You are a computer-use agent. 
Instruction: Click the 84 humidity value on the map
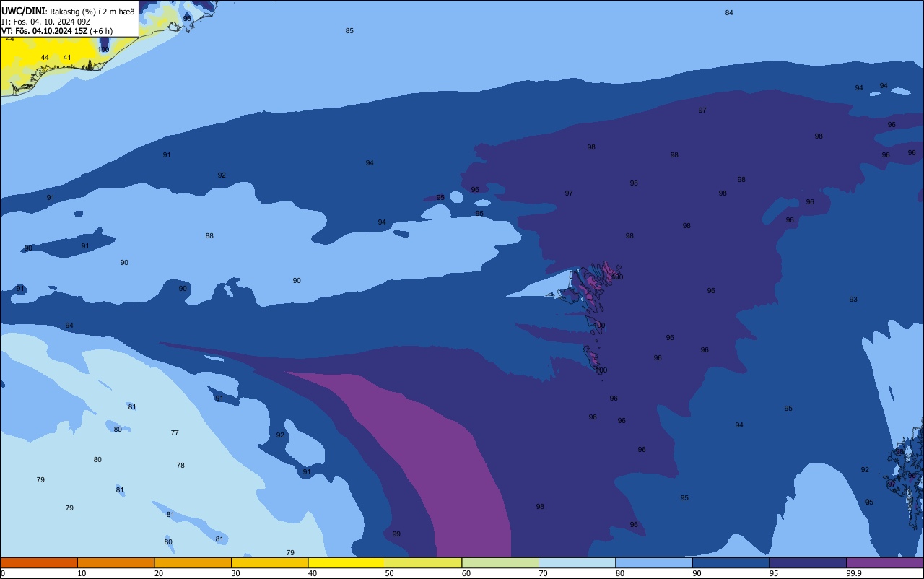pos(729,13)
